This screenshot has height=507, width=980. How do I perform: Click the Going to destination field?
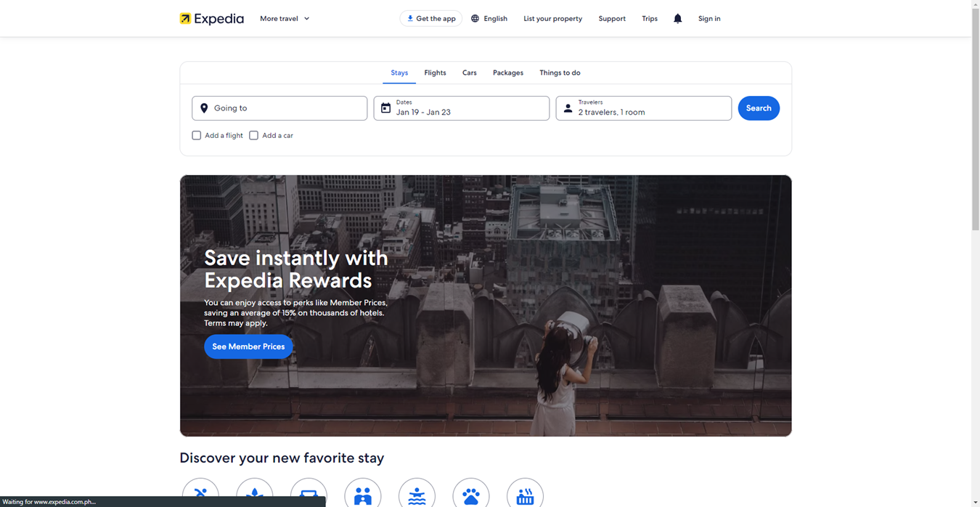pos(279,108)
